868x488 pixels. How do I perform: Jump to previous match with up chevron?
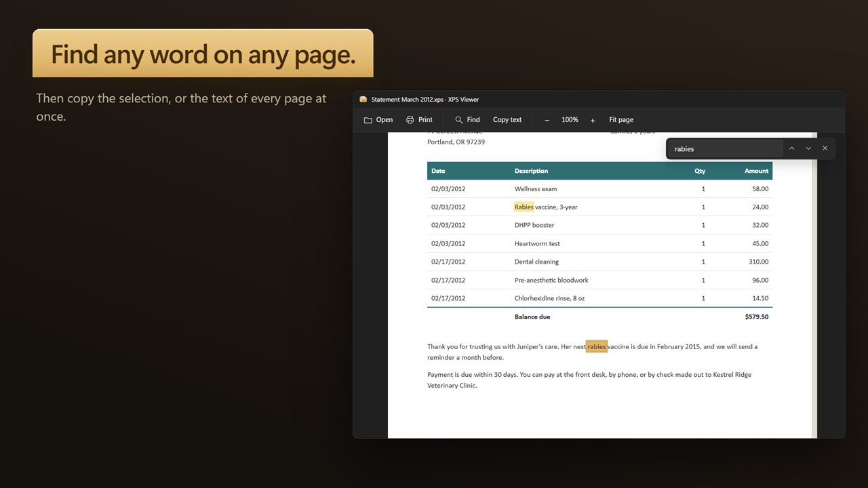(791, 148)
